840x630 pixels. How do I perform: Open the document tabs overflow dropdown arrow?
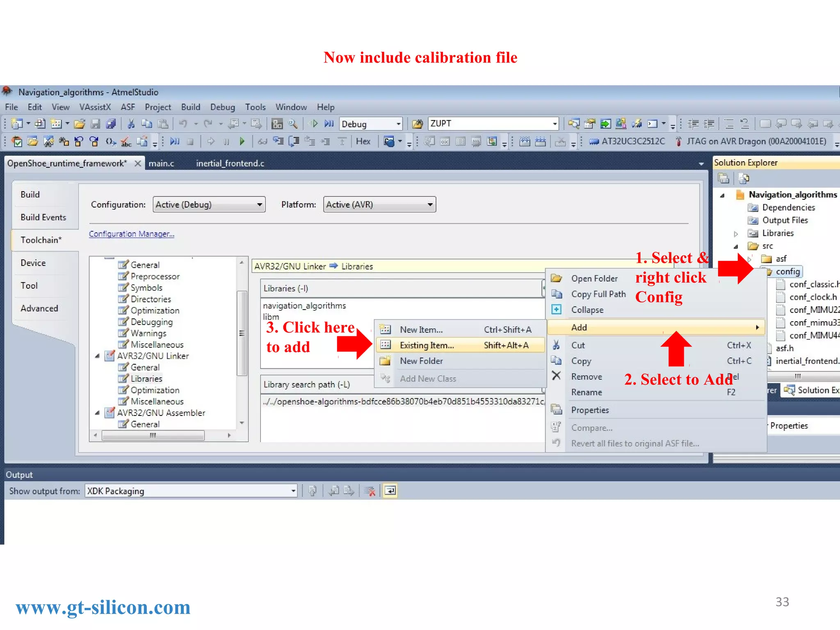(x=701, y=164)
